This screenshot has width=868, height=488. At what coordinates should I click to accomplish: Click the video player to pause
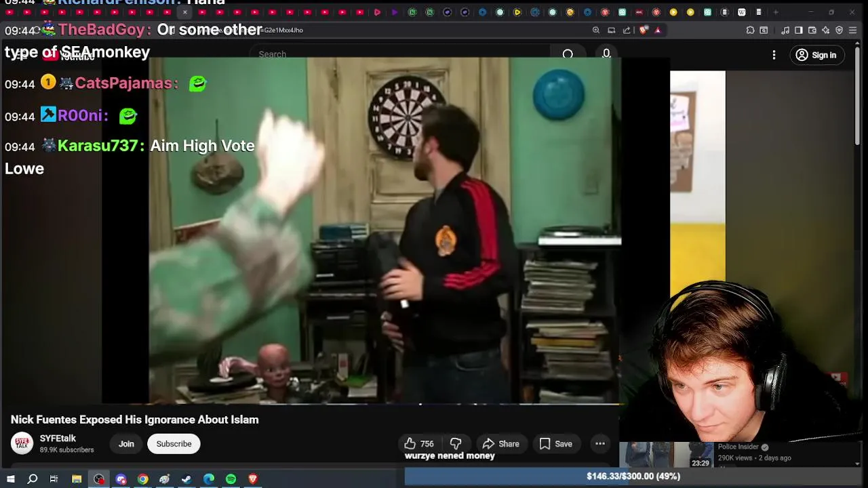pos(385,230)
